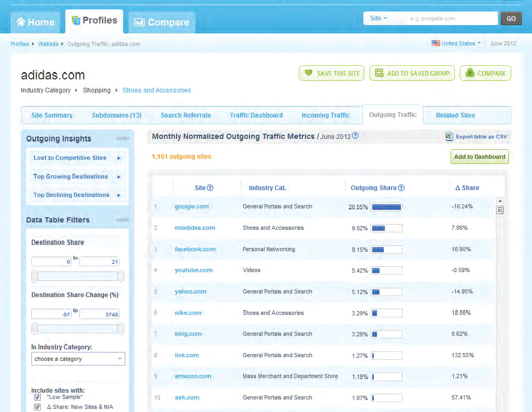
Task: Open help icon next to Outgoing Share
Action: [x=401, y=187]
